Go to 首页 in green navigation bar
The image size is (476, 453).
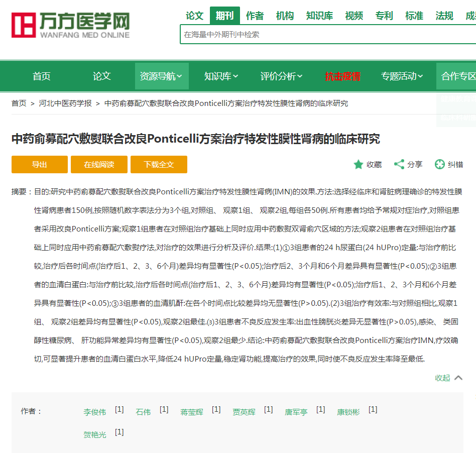(x=42, y=76)
